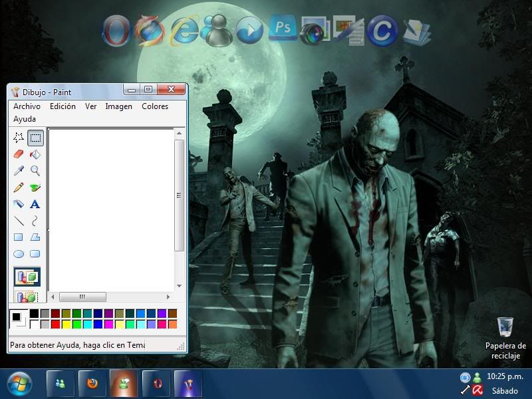This screenshot has width=532, height=399.
Task: Click the canvas vertical scrollbar down arrow
Action: click(179, 286)
